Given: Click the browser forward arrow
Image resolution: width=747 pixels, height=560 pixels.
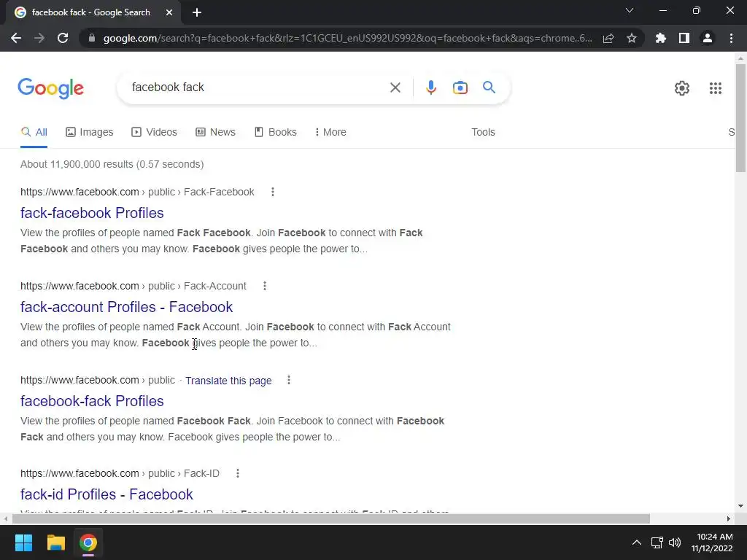Looking at the screenshot, I should 39,38.
